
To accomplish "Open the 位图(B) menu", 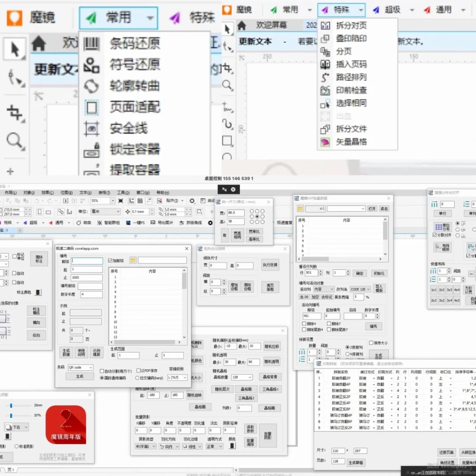I will click(x=67, y=193).
